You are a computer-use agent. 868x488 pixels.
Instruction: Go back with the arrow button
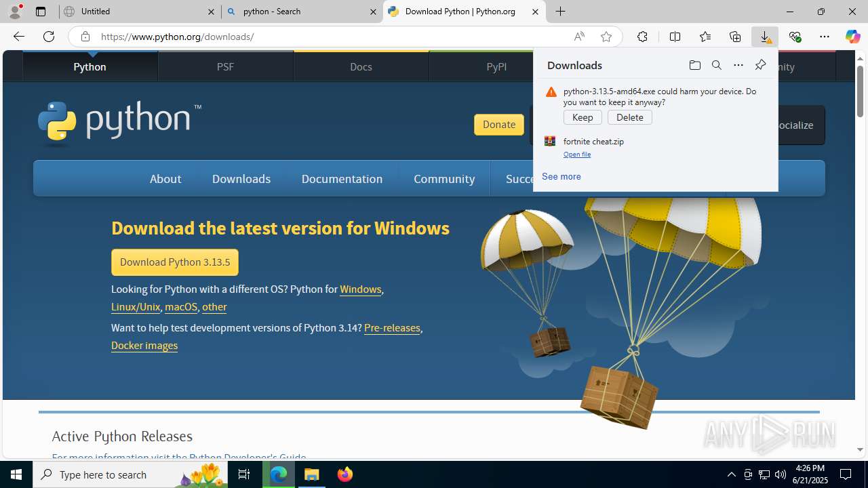19,37
